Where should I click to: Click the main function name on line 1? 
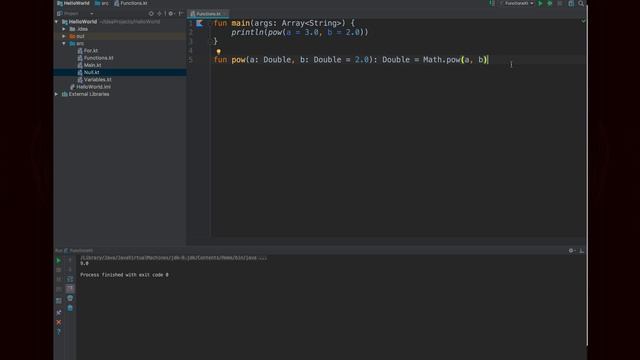pyautogui.click(x=240, y=23)
